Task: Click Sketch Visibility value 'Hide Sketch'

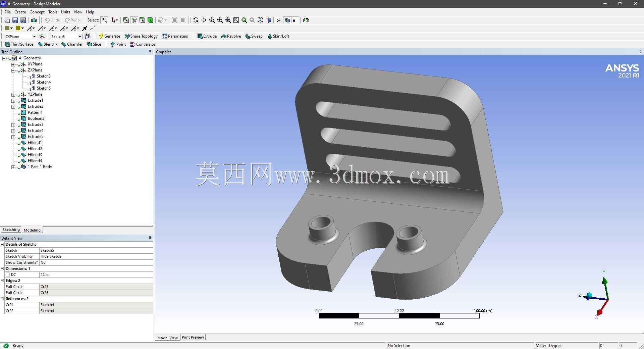Action: (96, 256)
